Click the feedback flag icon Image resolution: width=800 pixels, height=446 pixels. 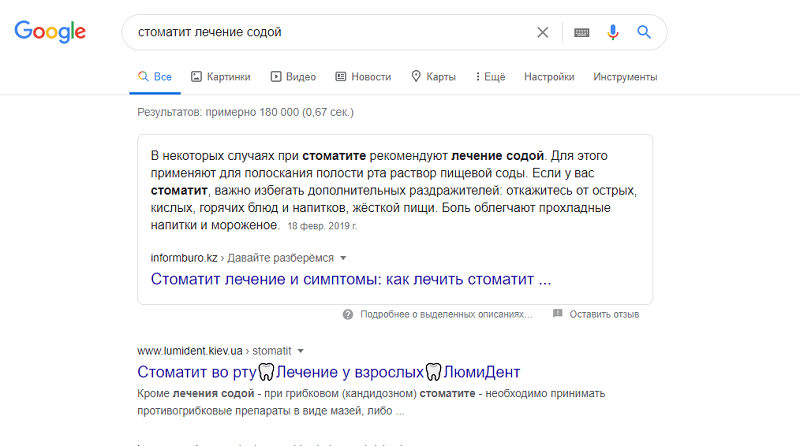click(557, 314)
